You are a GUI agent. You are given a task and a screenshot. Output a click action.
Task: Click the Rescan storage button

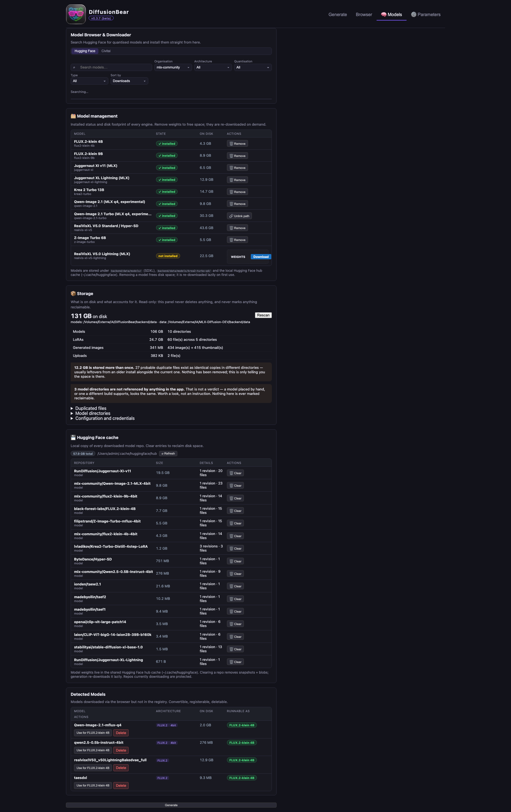click(x=263, y=315)
